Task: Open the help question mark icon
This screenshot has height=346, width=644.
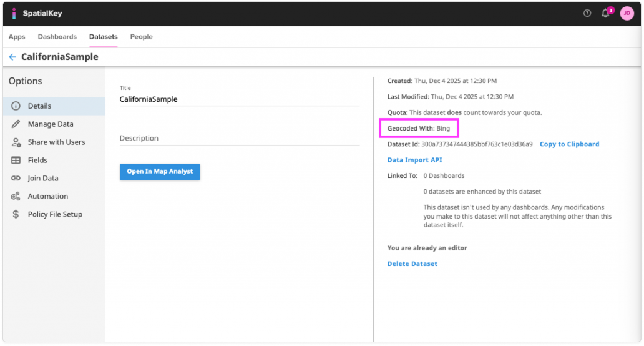Action: tap(587, 13)
